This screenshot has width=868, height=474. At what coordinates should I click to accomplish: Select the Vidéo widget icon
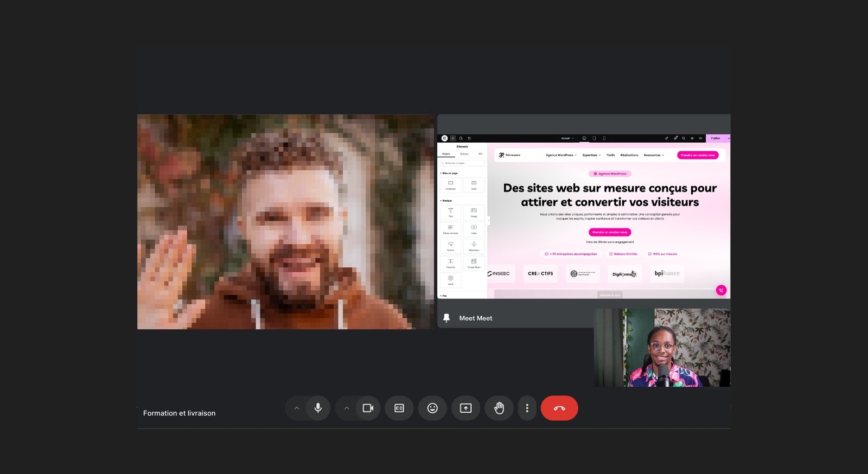pyautogui.click(x=474, y=229)
